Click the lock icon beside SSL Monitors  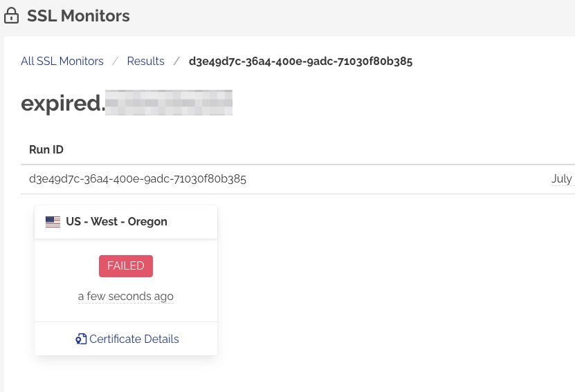12,16
